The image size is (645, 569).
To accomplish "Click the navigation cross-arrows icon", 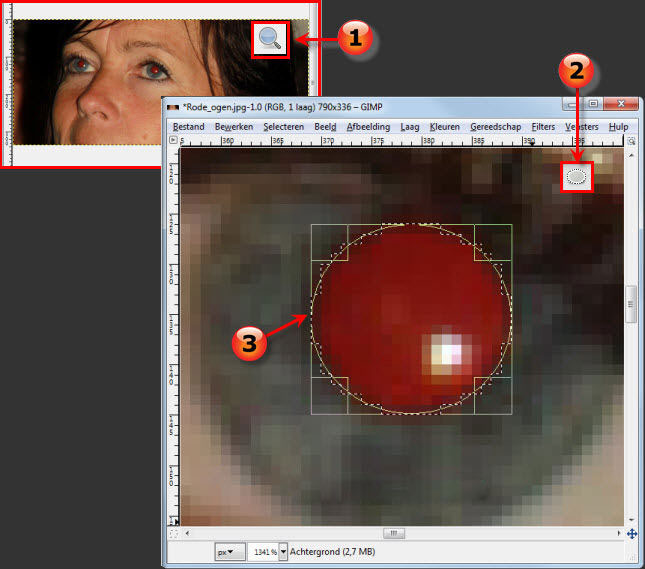I will [632, 534].
